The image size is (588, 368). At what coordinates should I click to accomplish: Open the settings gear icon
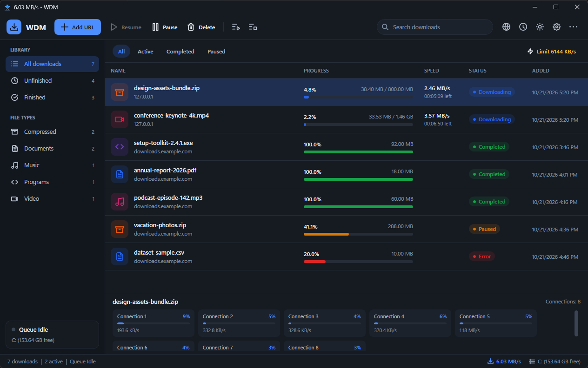556,27
